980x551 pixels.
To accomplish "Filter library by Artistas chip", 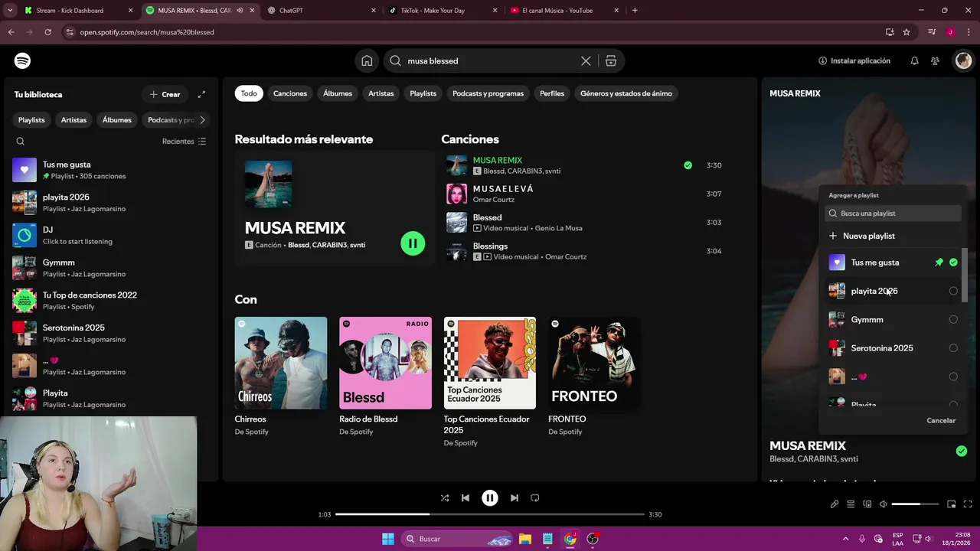I will point(73,119).
